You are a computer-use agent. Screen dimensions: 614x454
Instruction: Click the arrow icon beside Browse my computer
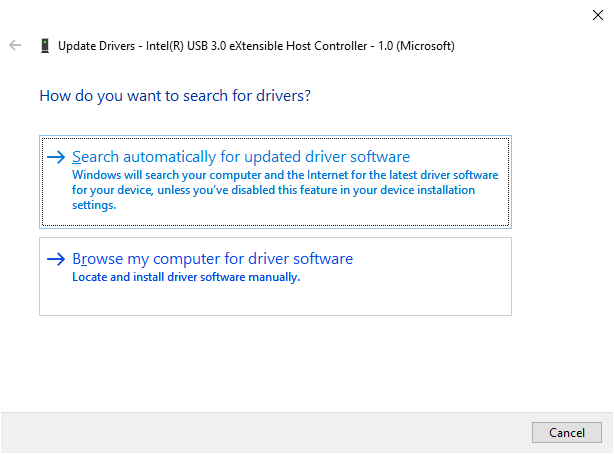click(57, 259)
